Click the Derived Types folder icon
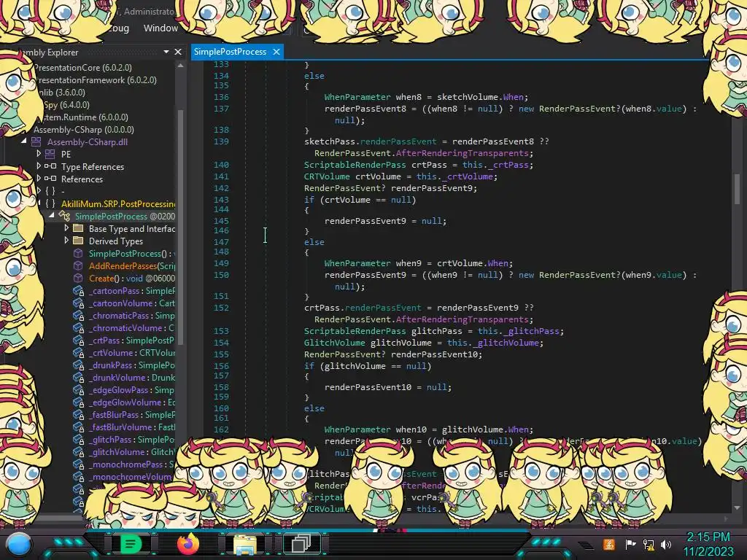The height and width of the screenshot is (560, 747). [x=78, y=241]
